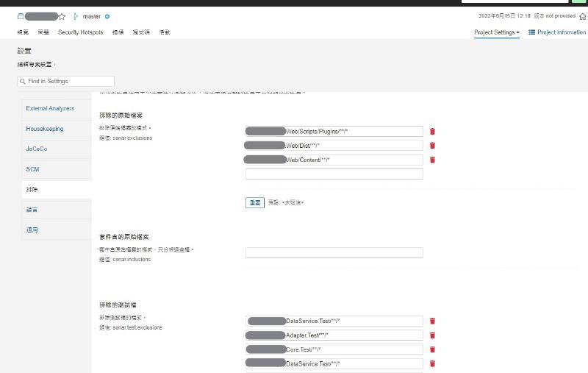Open the JaCoCo settings category
Viewport: 588px width, 373px height.
[x=36, y=149]
